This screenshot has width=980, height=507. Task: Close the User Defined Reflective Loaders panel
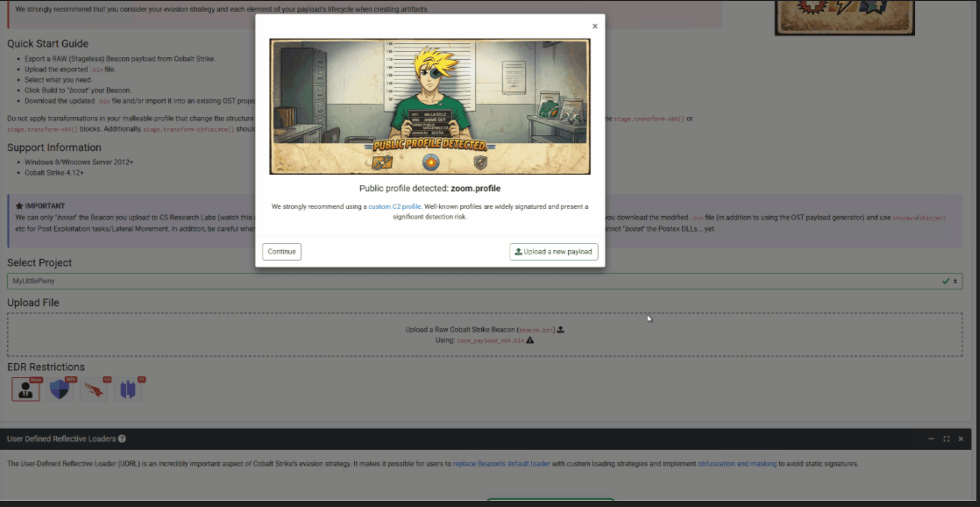pos(961,439)
